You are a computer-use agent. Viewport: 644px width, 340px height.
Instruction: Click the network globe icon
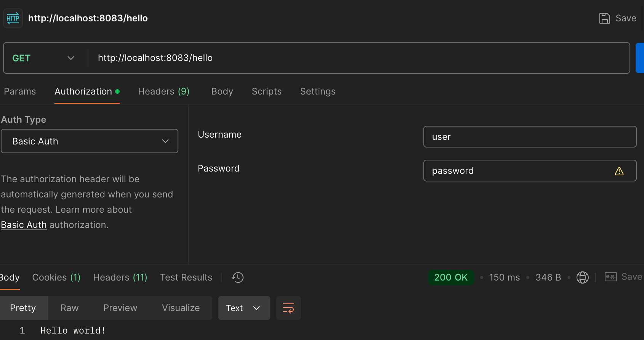coord(582,277)
